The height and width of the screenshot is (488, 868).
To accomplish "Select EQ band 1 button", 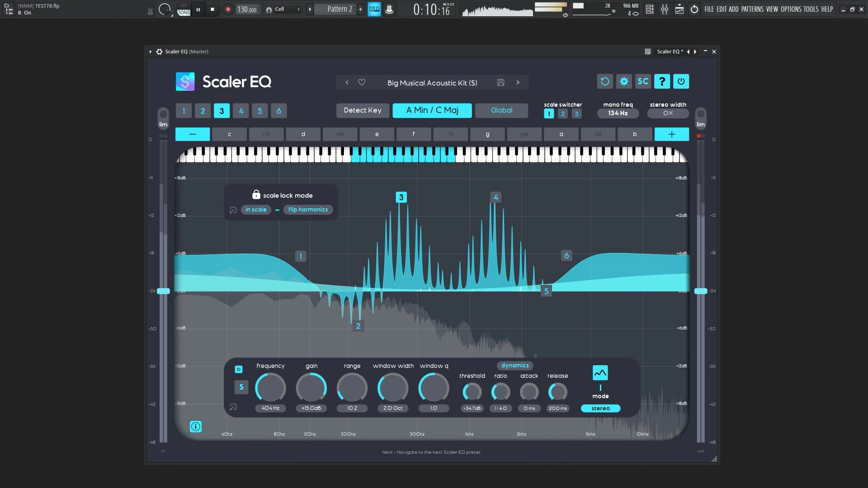I will click(x=184, y=111).
